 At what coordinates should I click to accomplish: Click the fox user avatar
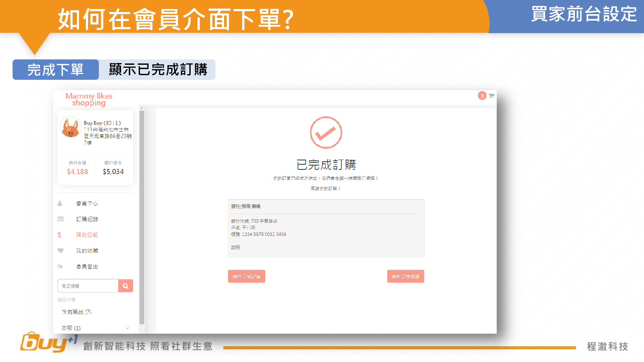point(71,127)
